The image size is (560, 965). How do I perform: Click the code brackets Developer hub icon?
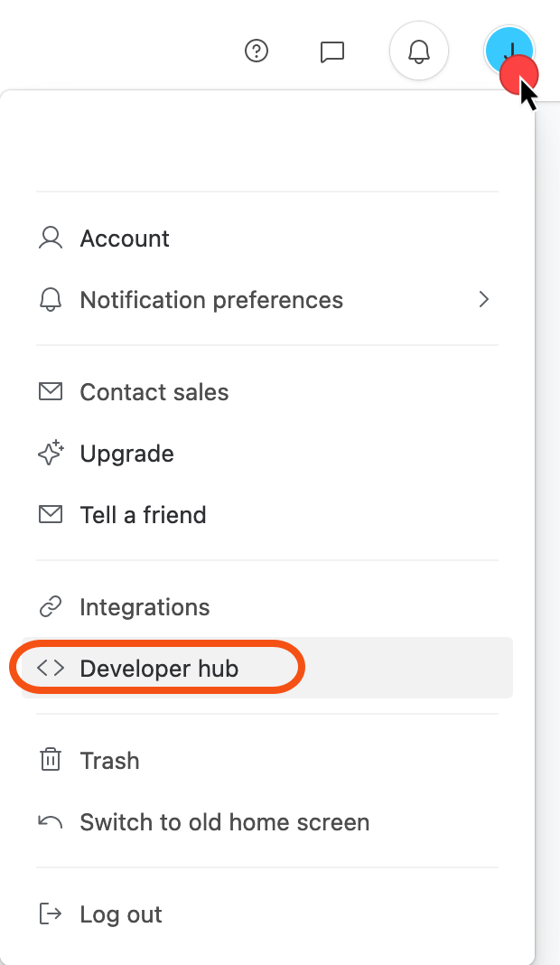point(51,669)
